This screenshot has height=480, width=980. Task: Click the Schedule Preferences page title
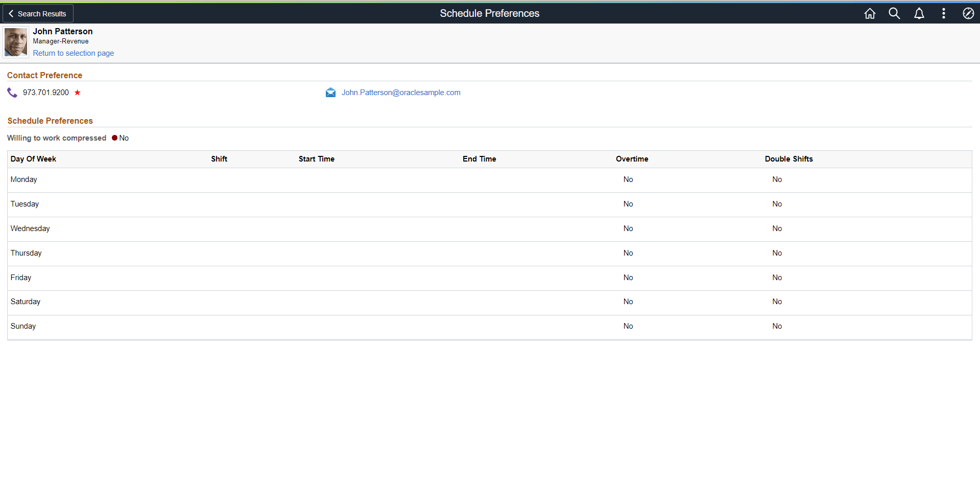pos(489,13)
